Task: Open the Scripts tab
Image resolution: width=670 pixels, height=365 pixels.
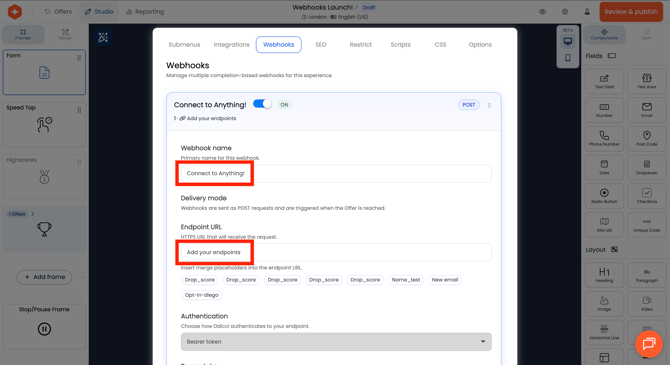Action: click(x=400, y=44)
